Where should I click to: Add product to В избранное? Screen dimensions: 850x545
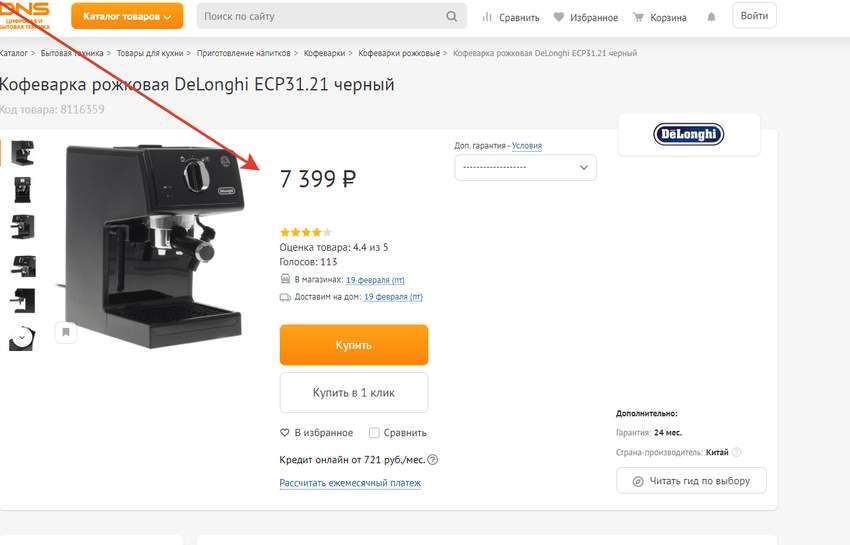tap(316, 433)
